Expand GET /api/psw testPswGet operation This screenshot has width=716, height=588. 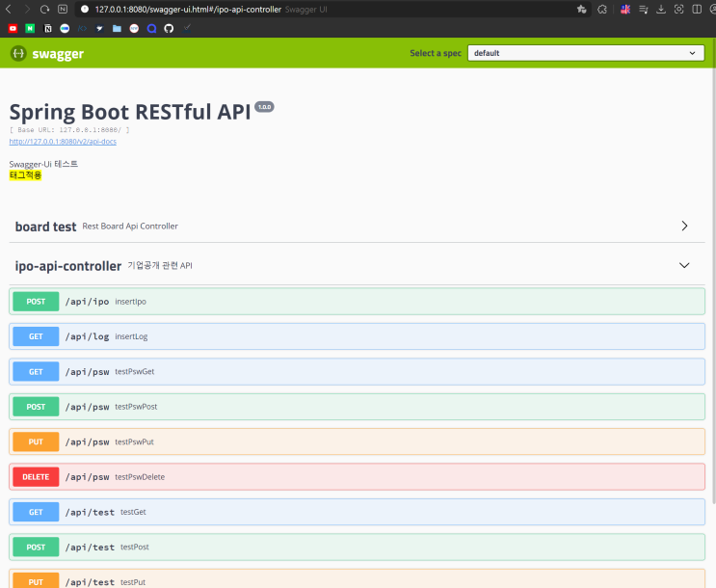pyautogui.click(x=358, y=371)
